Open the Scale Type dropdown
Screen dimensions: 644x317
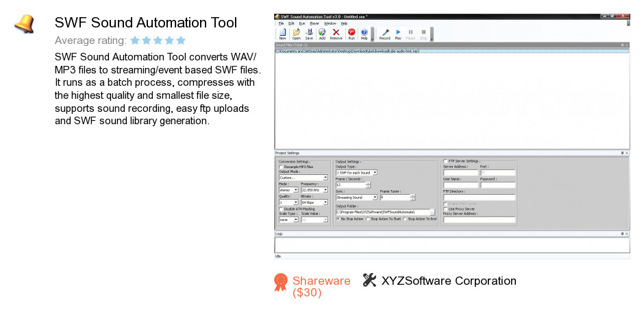click(x=288, y=220)
